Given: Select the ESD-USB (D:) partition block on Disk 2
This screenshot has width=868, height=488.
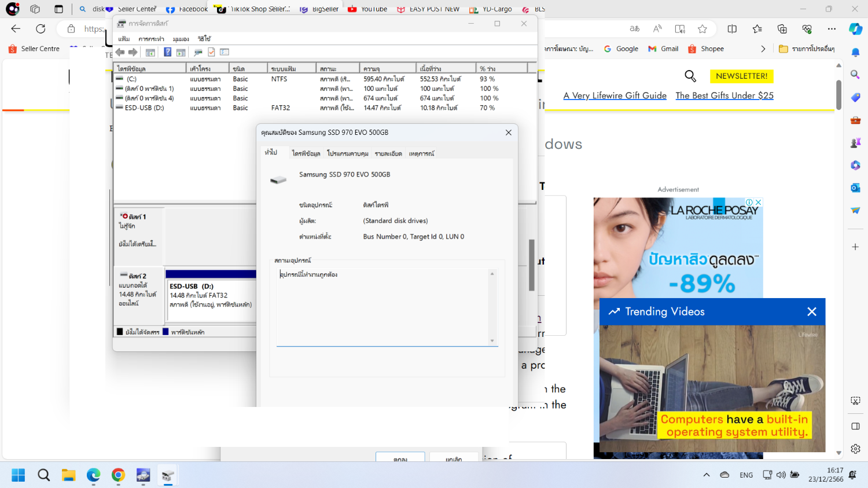Looking at the screenshot, I should [211, 295].
